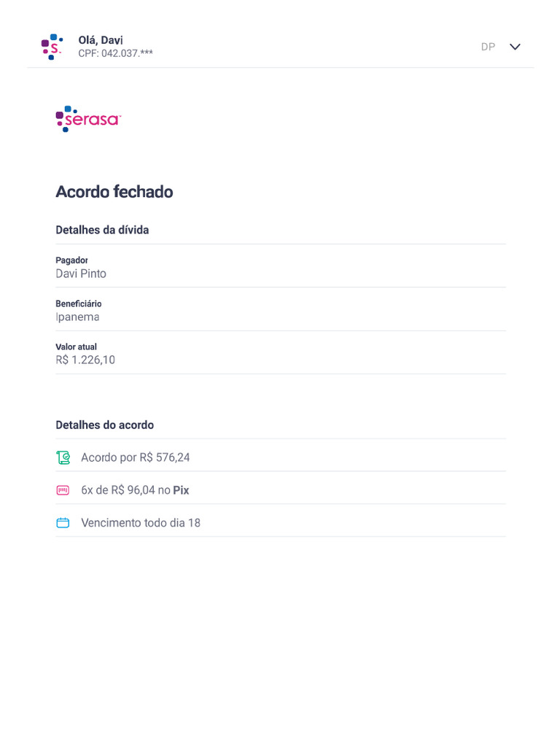Select the "Detalhes do acordo" section title
Image resolution: width=560 pixels, height=747 pixels.
tap(104, 425)
